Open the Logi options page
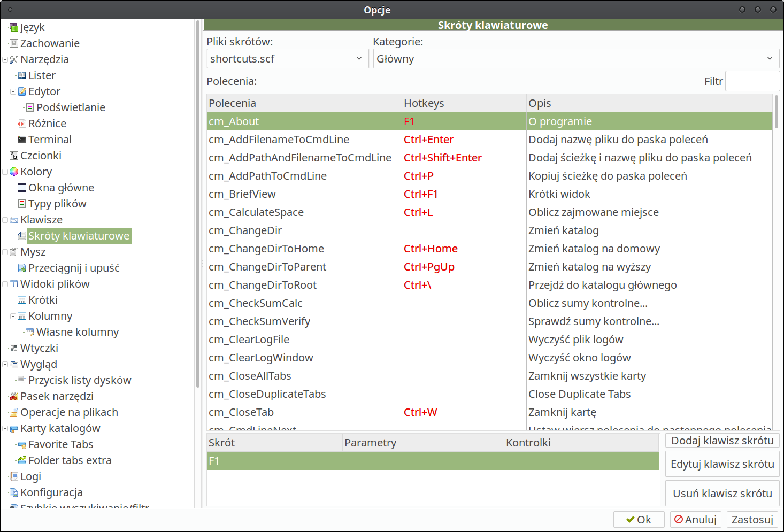 (30, 476)
